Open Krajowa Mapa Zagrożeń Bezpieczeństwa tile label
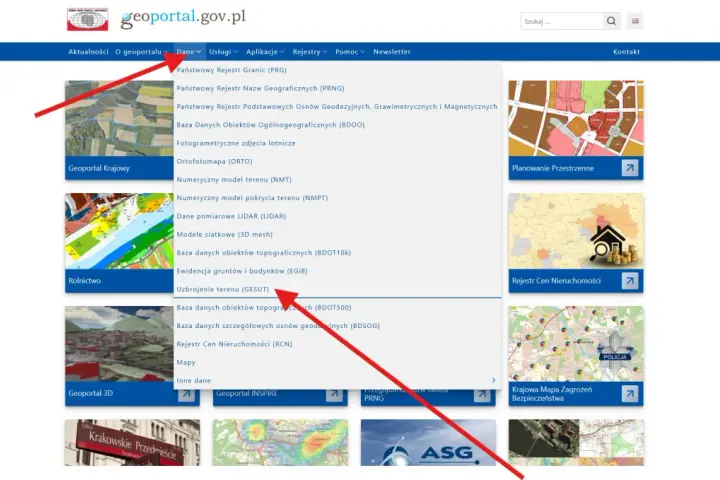720x480 pixels. pyautogui.click(x=552, y=394)
